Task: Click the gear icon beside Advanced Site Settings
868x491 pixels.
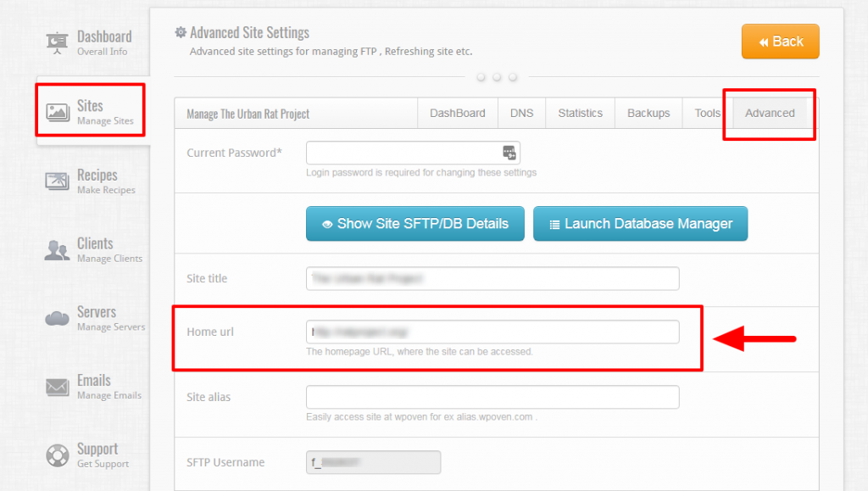Action: 181,32
